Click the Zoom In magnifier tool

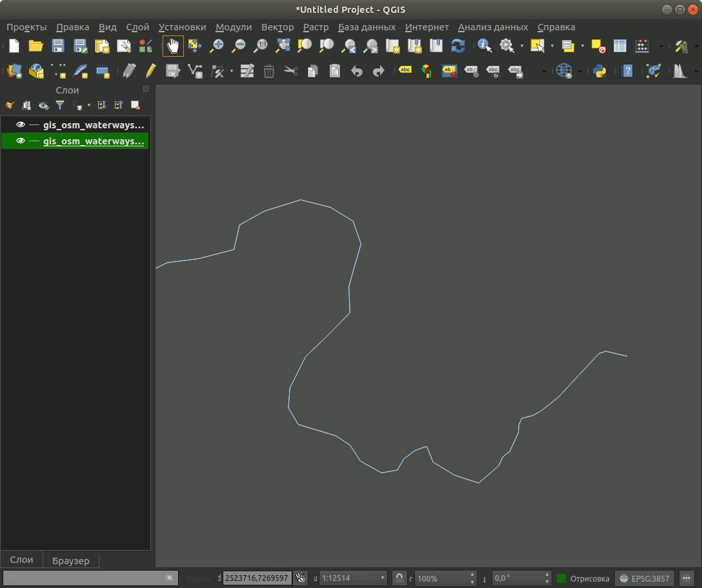217,46
